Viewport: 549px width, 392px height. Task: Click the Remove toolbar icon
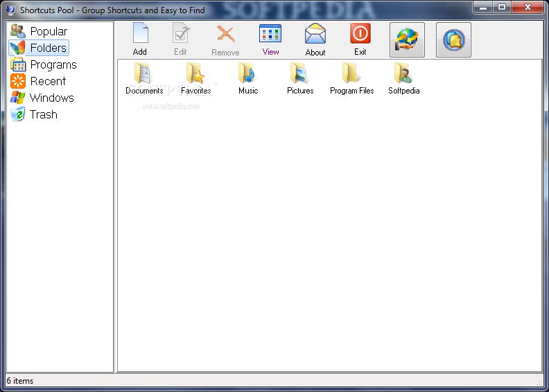pyautogui.click(x=225, y=39)
